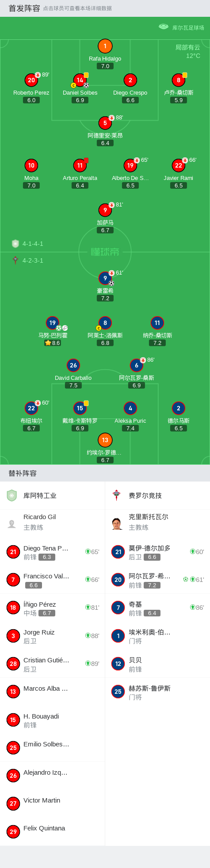Open substitute 莫伊-德尔加多 entry
The width and height of the screenshot is (210, 868).
pyautogui.click(x=157, y=552)
